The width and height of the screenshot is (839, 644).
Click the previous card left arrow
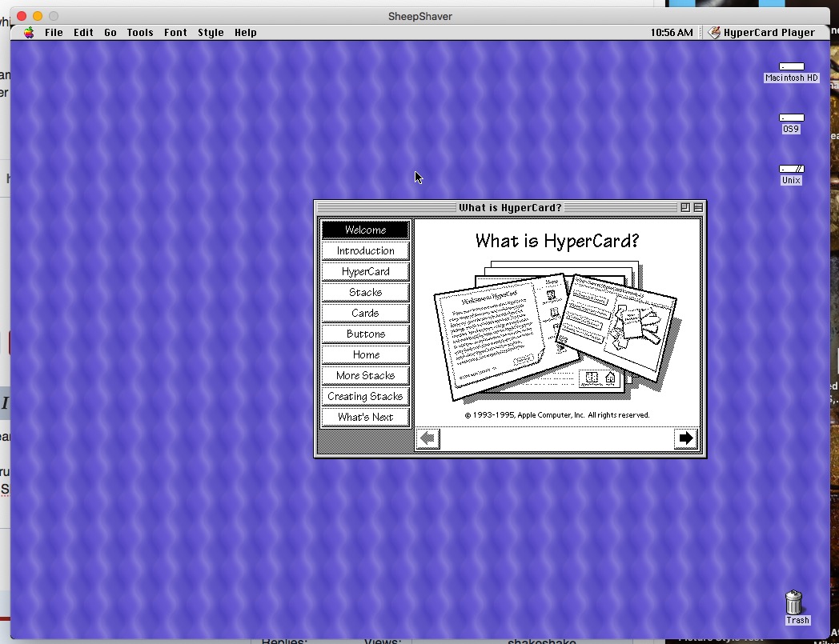pos(428,438)
